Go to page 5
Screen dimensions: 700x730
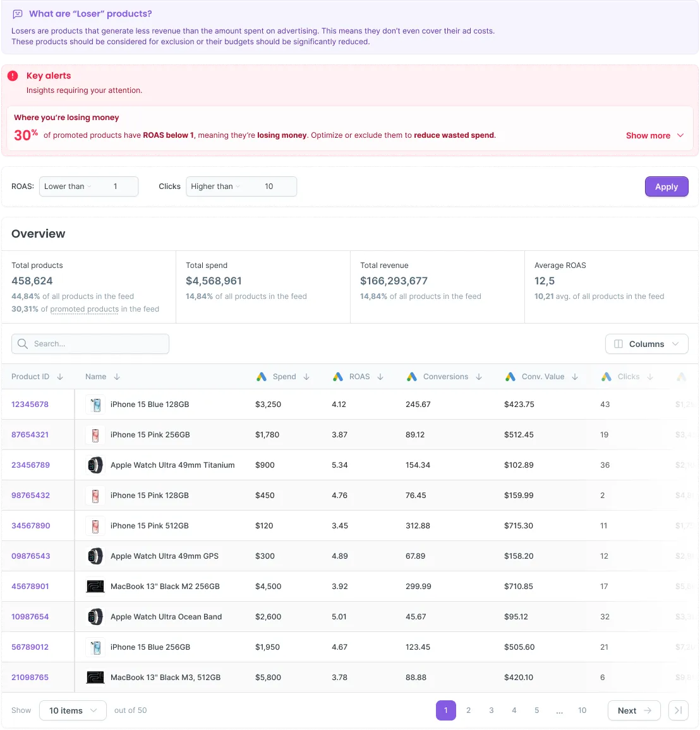click(536, 710)
